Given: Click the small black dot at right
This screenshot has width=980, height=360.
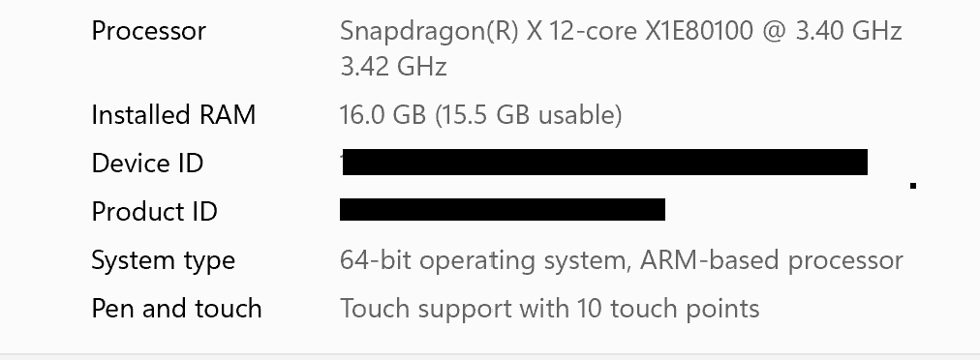Looking at the screenshot, I should [x=913, y=186].
